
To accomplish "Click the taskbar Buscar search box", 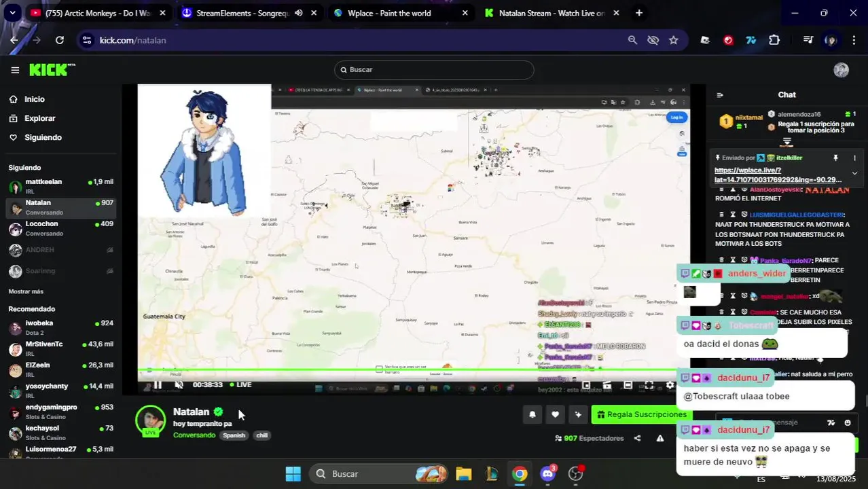I will [379, 473].
